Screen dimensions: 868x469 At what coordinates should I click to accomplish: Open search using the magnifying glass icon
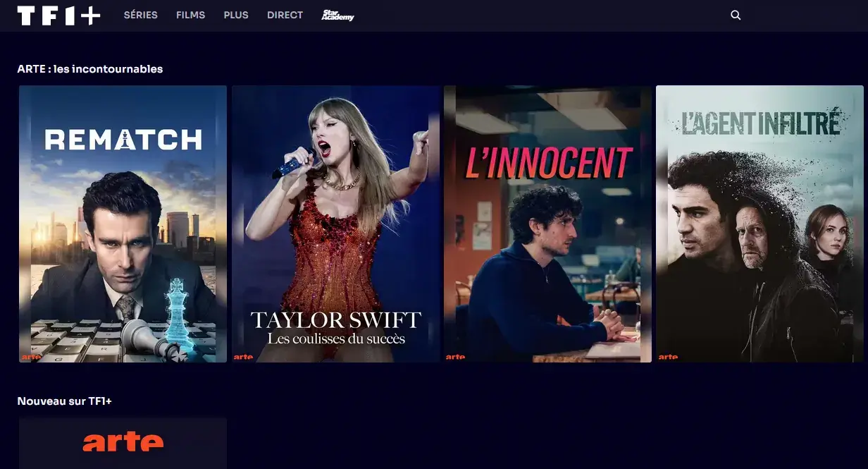tap(736, 15)
